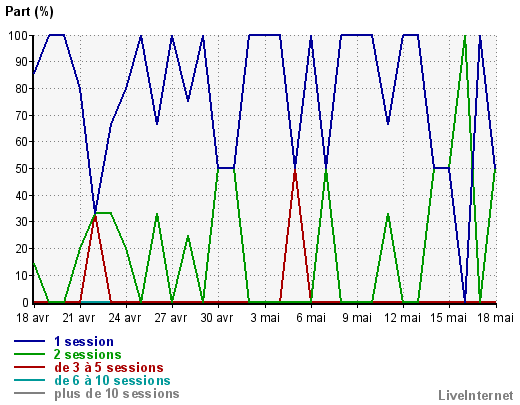Click the '3 mai' date label
This screenshot has width=520, height=405.
point(265,318)
